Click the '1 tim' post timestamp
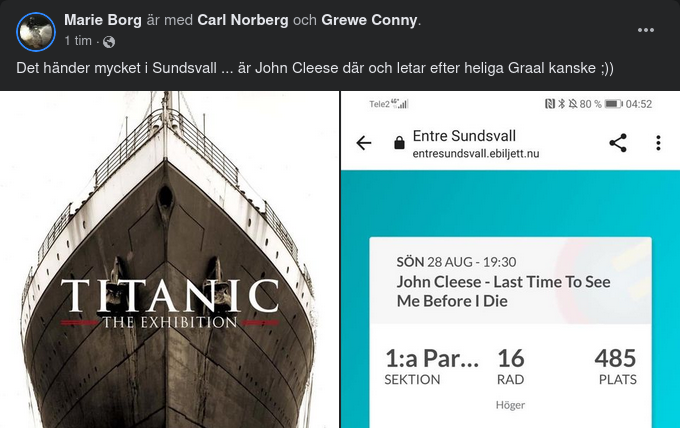680x428 pixels. click(x=79, y=42)
